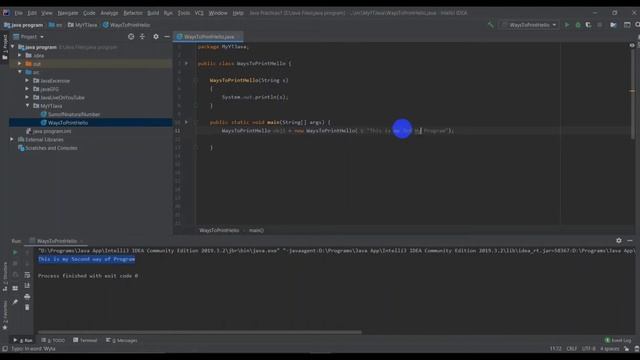Click the run gutter arrow beside main method
640x360 pixels.
click(187, 122)
